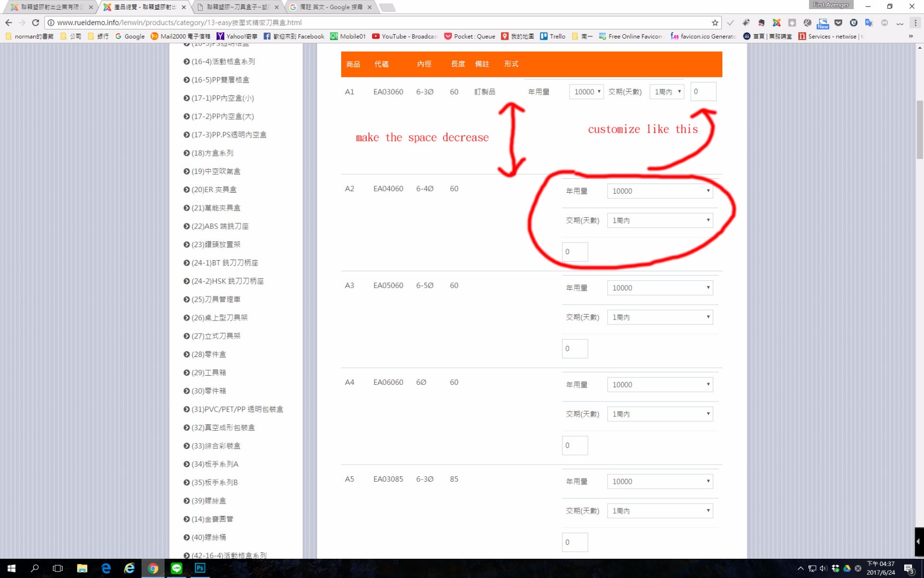Click the quantity input field for A2

click(575, 252)
